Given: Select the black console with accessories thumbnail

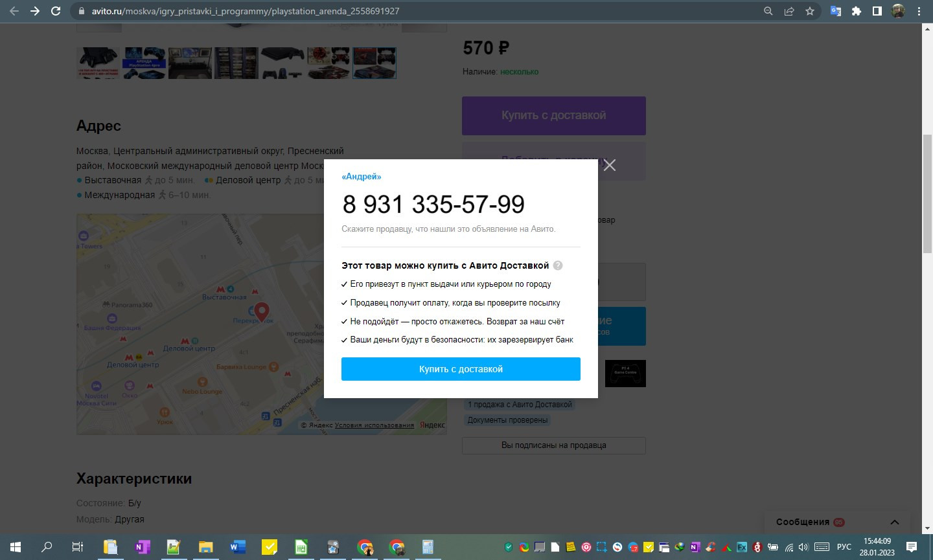Looking at the screenshot, I should pos(282,63).
